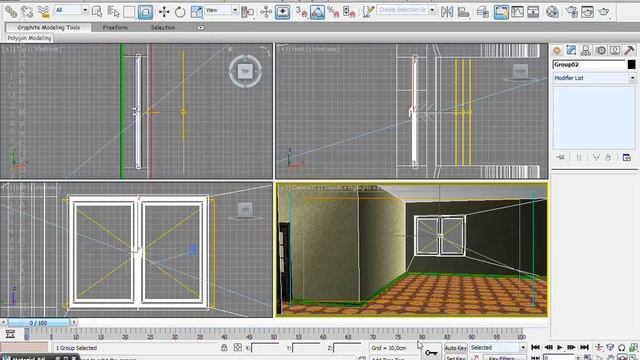Image resolution: width=640 pixels, height=360 pixels.
Task: Enable the Auto Key button
Action: tap(456, 348)
